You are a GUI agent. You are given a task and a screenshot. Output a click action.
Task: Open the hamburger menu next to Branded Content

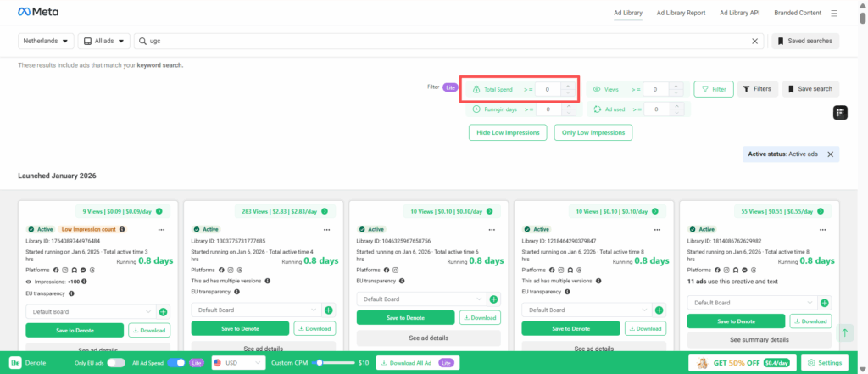[x=834, y=13]
